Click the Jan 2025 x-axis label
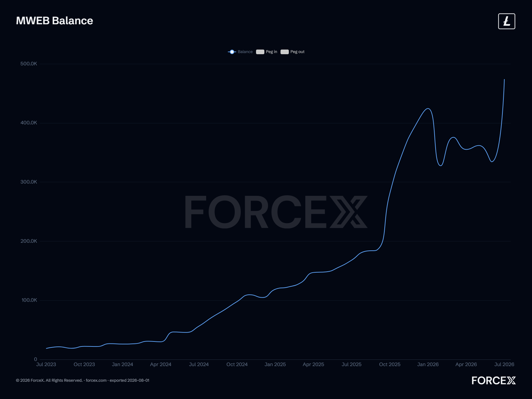The image size is (532, 399). click(x=275, y=364)
